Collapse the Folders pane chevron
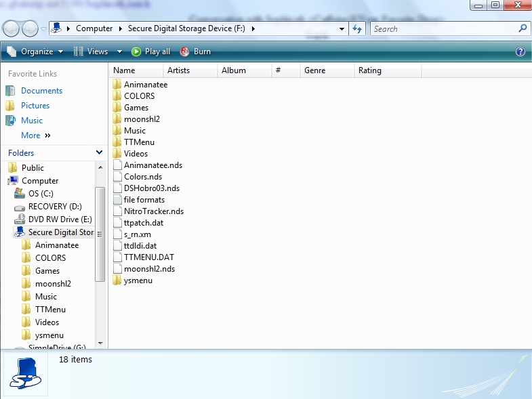Image resolution: width=532 pixels, height=399 pixels. (99, 152)
